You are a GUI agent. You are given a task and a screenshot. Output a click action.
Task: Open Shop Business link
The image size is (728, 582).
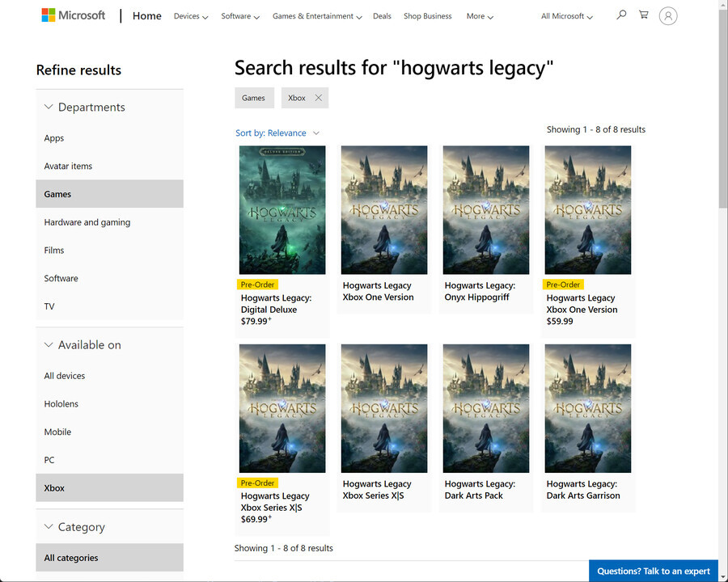(428, 16)
